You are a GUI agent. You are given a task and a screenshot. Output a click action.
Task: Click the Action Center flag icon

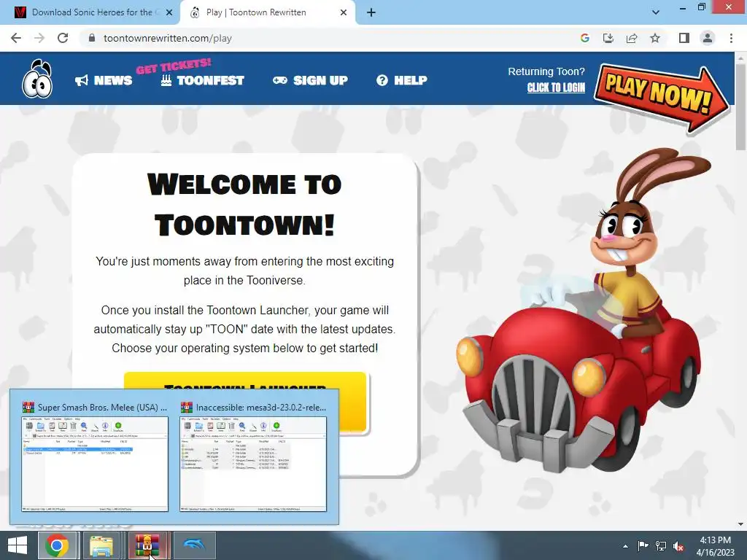click(x=643, y=546)
